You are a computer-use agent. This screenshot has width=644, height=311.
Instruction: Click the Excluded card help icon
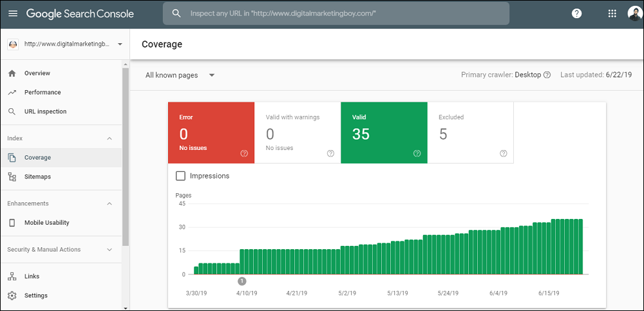[504, 153]
